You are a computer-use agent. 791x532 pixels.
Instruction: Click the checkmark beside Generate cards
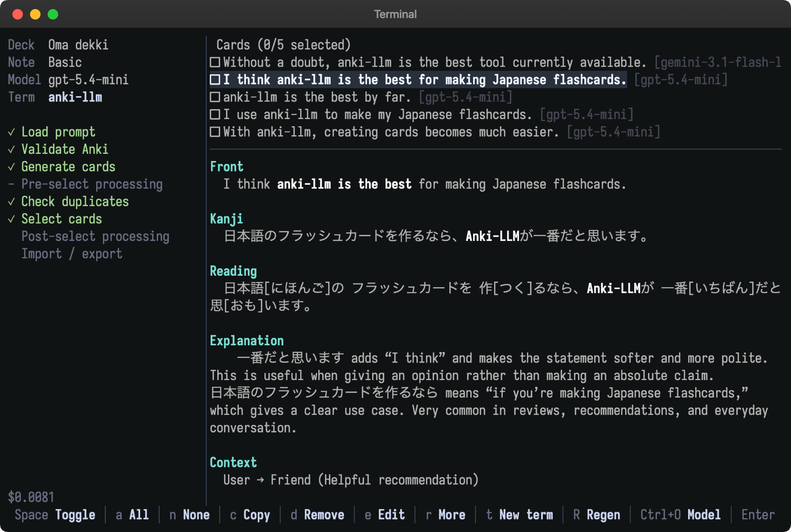tap(11, 167)
